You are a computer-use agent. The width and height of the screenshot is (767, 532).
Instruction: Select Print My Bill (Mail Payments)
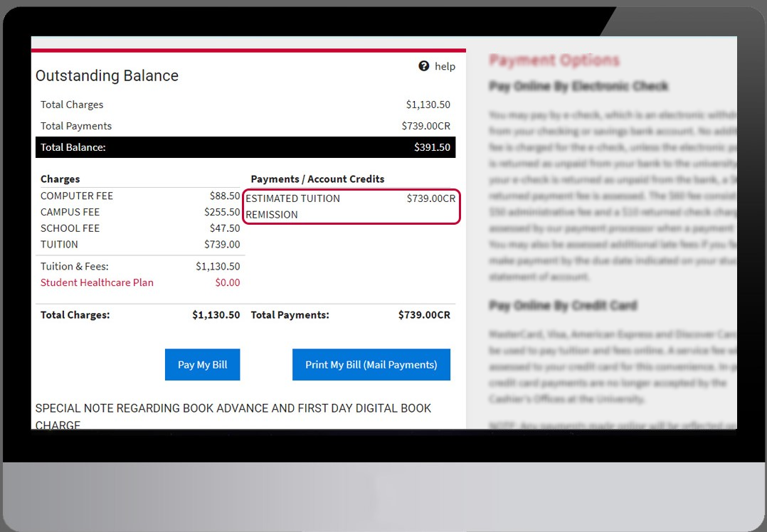pos(371,364)
